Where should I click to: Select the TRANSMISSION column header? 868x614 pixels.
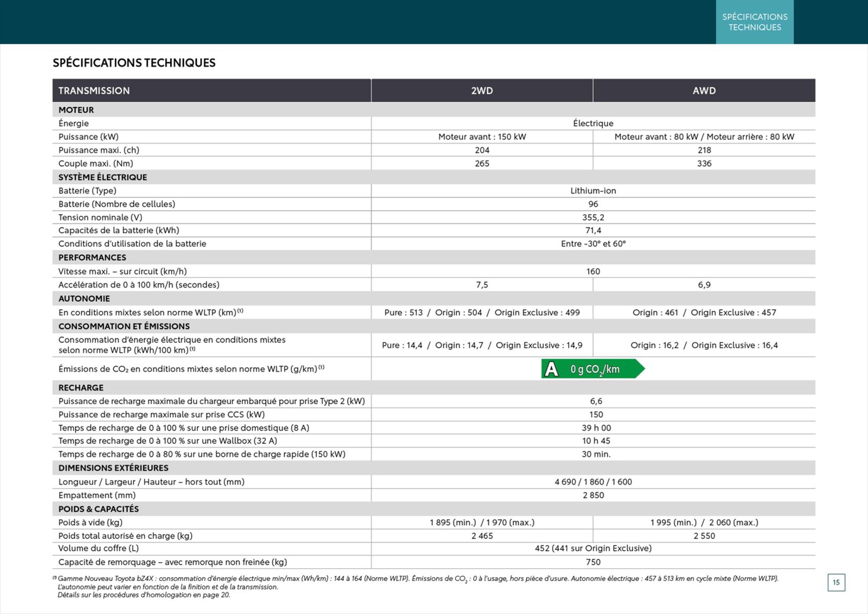[212, 91]
